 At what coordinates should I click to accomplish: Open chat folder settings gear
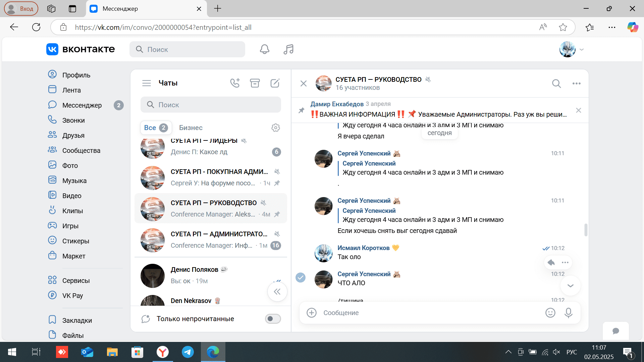(x=276, y=128)
